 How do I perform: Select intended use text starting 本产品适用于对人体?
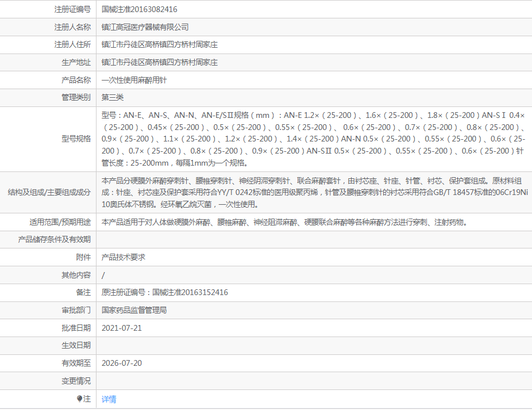click(x=284, y=222)
